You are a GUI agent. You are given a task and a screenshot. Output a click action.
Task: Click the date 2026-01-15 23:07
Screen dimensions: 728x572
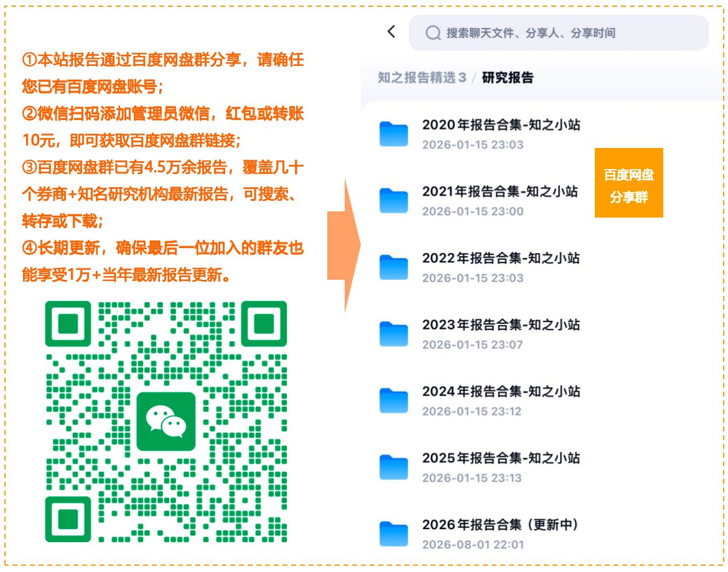click(473, 344)
